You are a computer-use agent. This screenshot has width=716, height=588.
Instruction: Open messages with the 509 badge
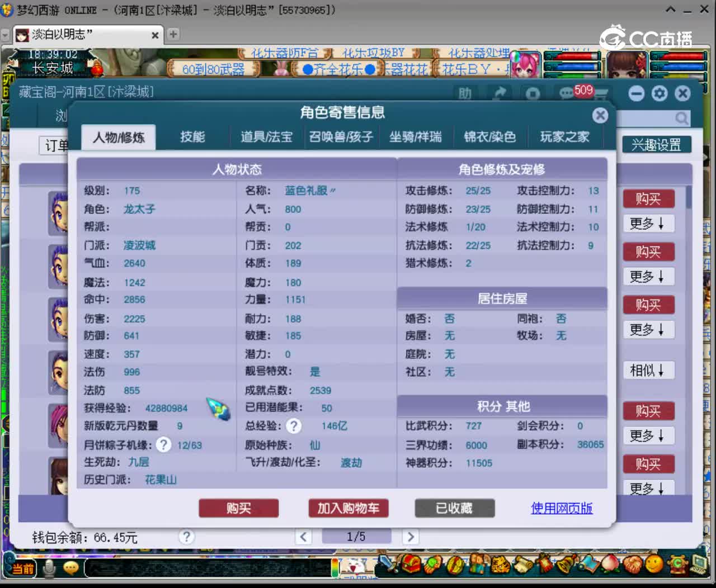(574, 92)
